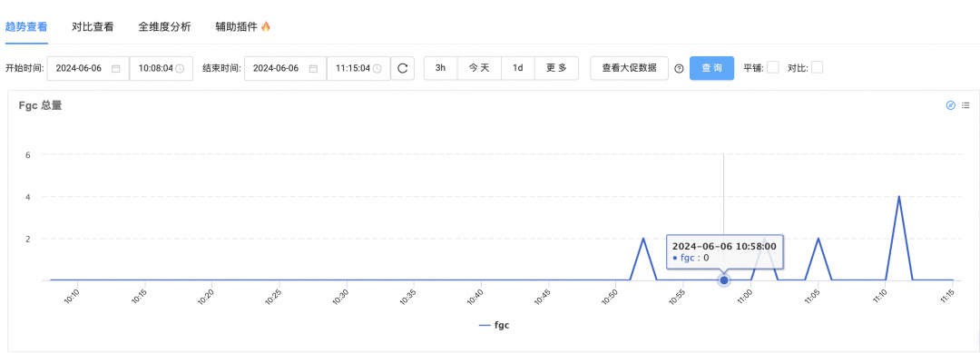Screen dimensions: 980x353
Task: Click the spike peak near 10:52
Action: (x=643, y=238)
